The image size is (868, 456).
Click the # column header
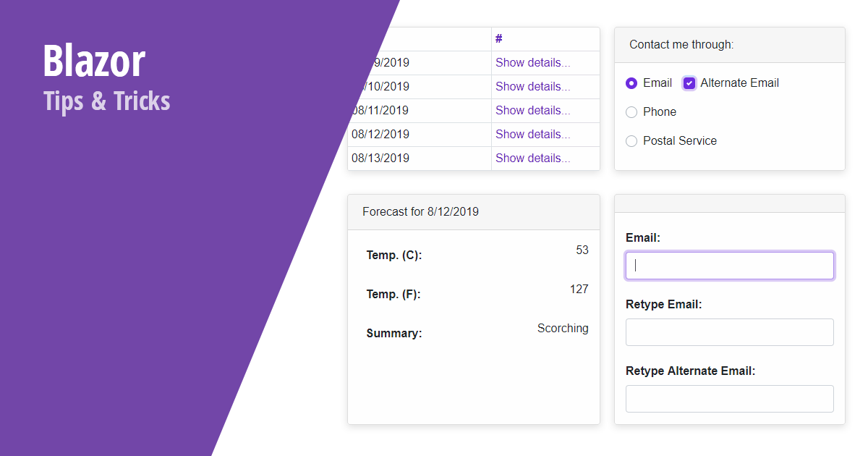pyautogui.click(x=498, y=38)
